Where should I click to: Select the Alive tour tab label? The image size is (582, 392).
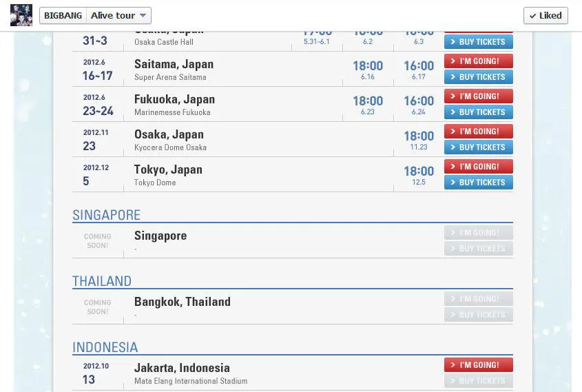pyautogui.click(x=113, y=16)
